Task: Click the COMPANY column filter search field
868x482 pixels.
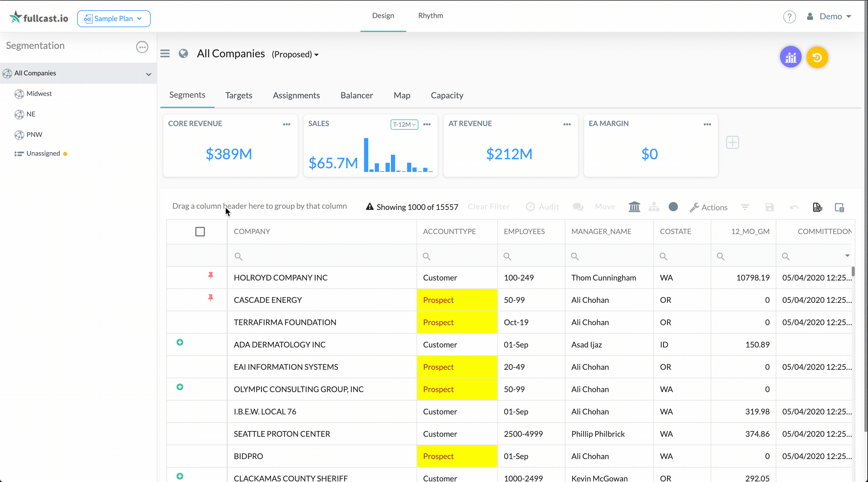Action: tap(322, 256)
